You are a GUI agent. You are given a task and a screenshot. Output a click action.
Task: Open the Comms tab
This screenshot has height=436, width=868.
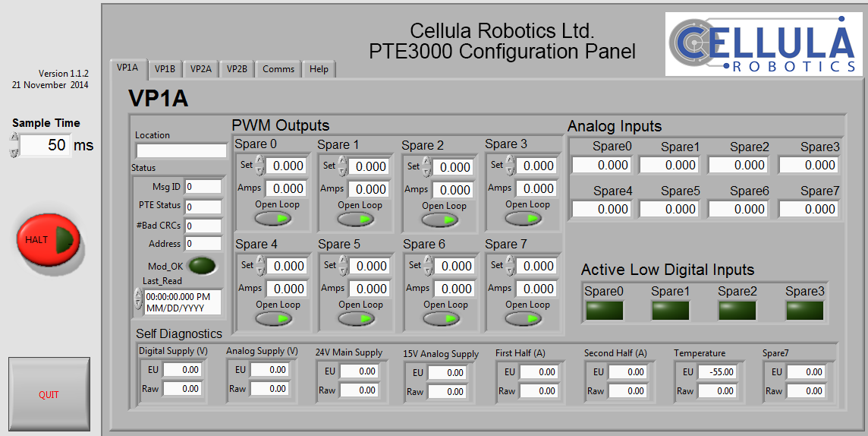pyautogui.click(x=278, y=69)
